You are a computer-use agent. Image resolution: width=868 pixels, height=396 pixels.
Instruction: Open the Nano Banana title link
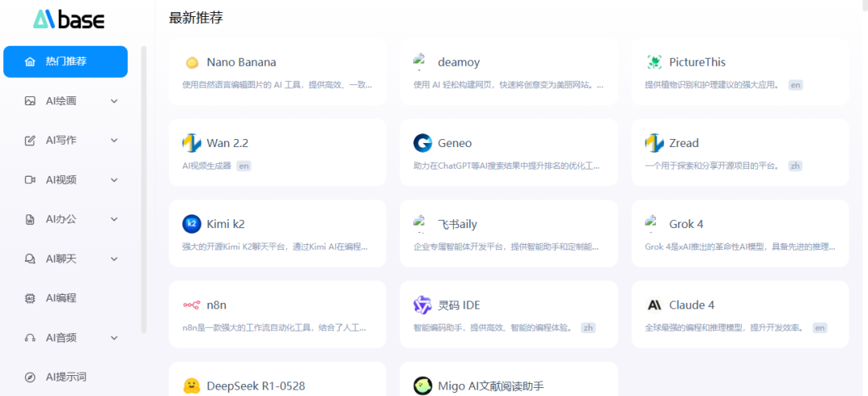click(241, 62)
